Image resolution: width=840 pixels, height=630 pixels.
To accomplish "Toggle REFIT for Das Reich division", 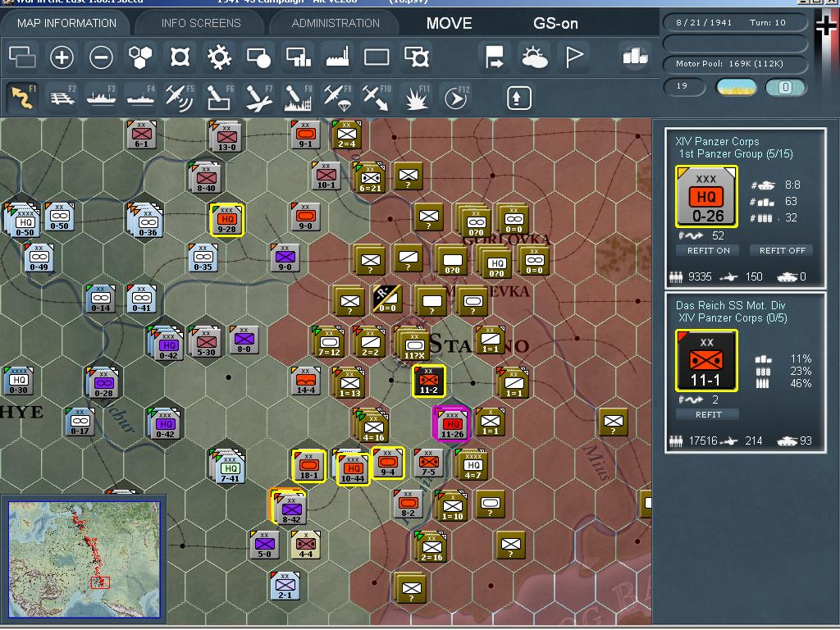I will pos(708,414).
